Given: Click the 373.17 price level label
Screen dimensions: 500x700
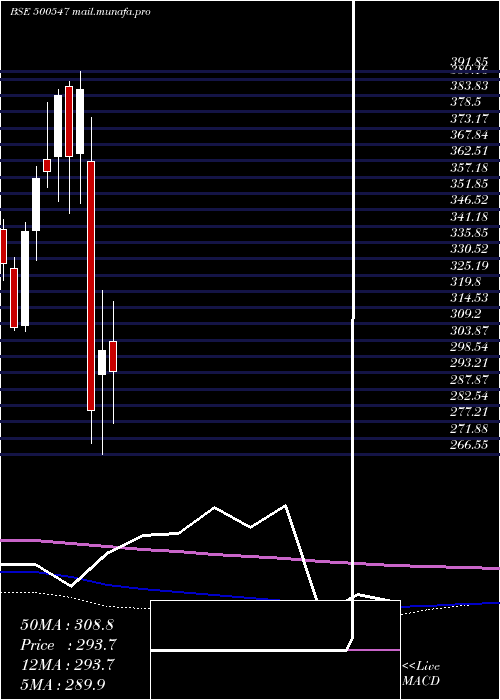Looking at the screenshot, I should (x=469, y=119).
